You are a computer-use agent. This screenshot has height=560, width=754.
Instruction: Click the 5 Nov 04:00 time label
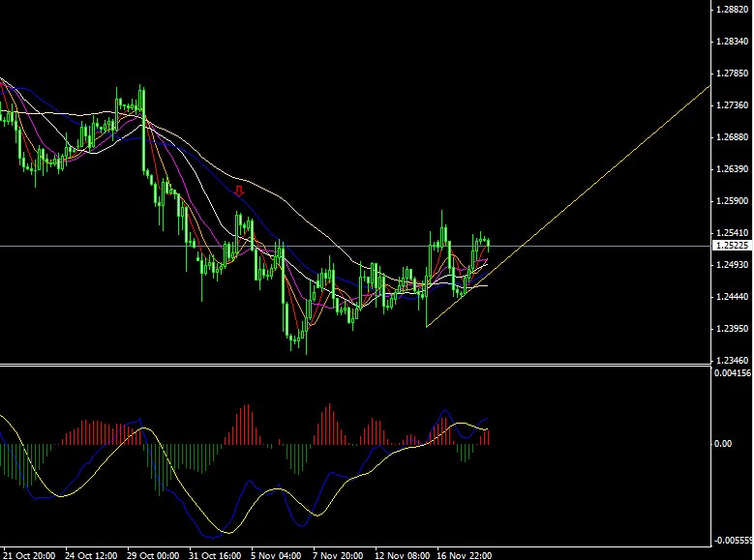click(276, 555)
